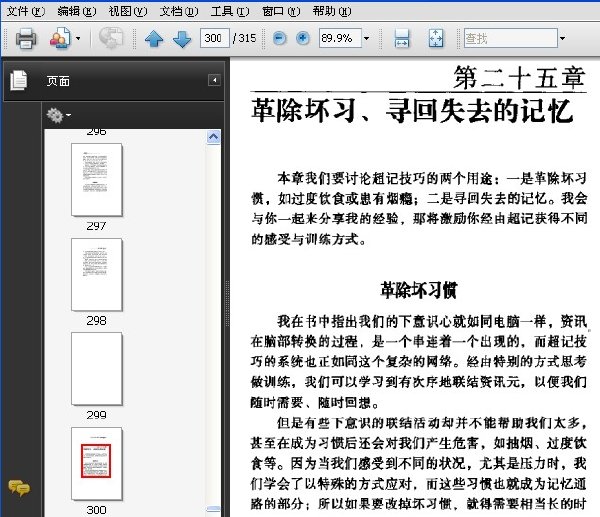Click the paragraph starting 本章我们要讨论

419,209
